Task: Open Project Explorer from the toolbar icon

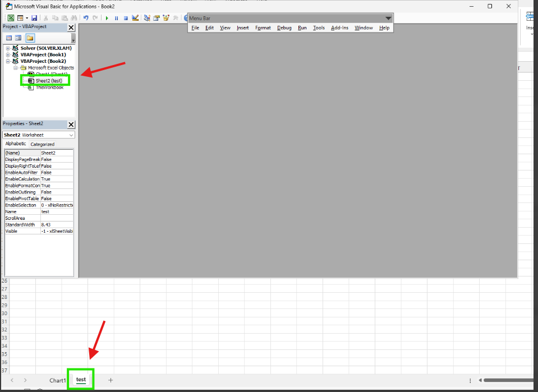Action: coord(147,18)
